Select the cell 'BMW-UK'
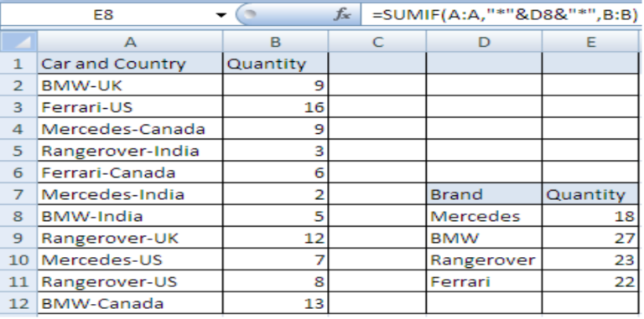The height and width of the screenshot is (319, 644). [130, 85]
